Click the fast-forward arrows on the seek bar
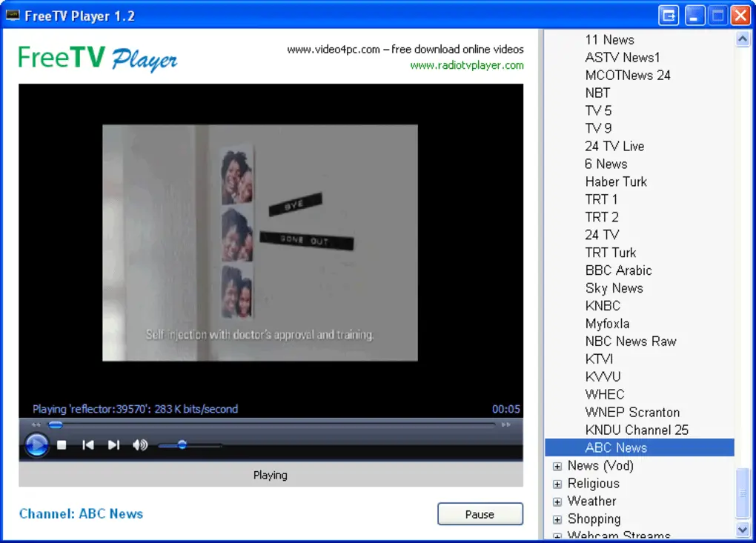The image size is (756, 543). pyautogui.click(x=506, y=425)
